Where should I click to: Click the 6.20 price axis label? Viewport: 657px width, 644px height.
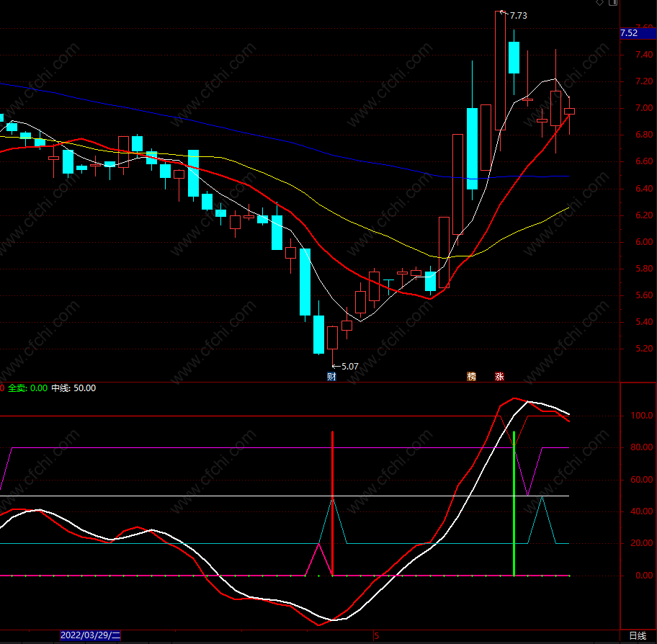pyautogui.click(x=644, y=215)
